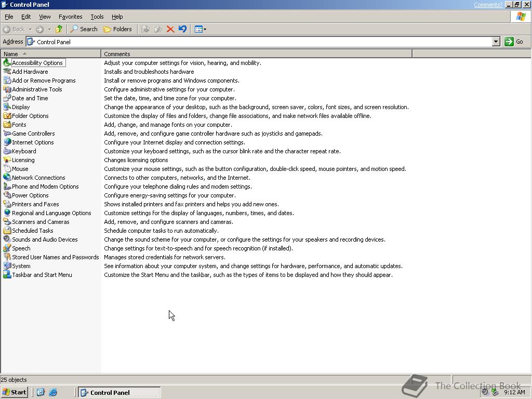Viewport: 532px width, 399px height.
Task: Select the Keyboard icon
Action: pyautogui.click(x=7, y=151)
